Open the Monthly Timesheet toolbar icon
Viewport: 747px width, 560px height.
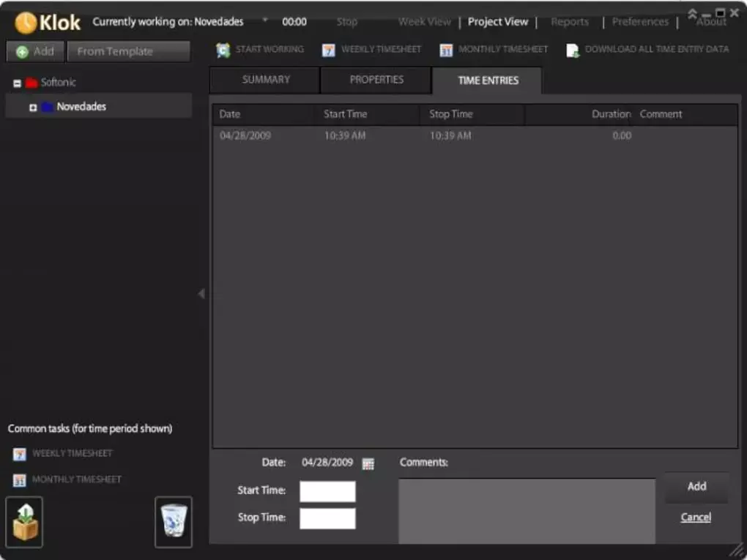[x=445, y=49]
